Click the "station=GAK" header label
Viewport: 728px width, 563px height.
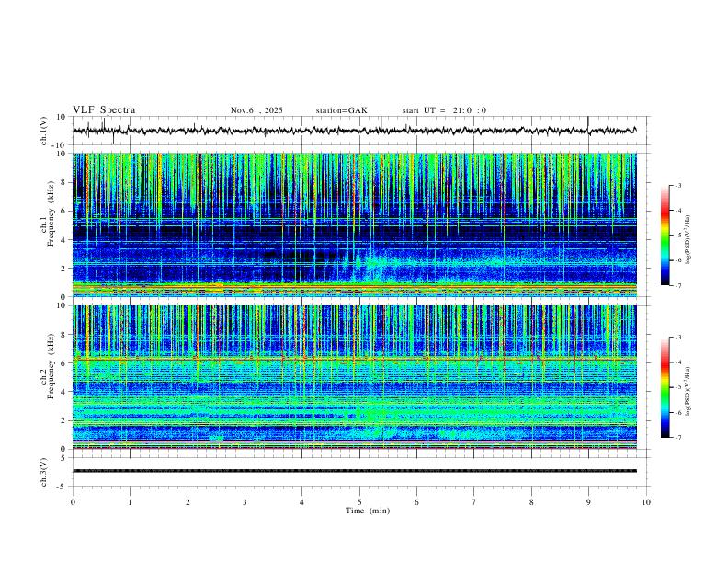[341, 110]
